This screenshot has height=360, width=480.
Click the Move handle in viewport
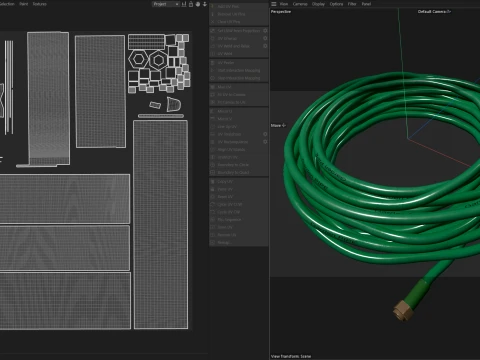278,125
